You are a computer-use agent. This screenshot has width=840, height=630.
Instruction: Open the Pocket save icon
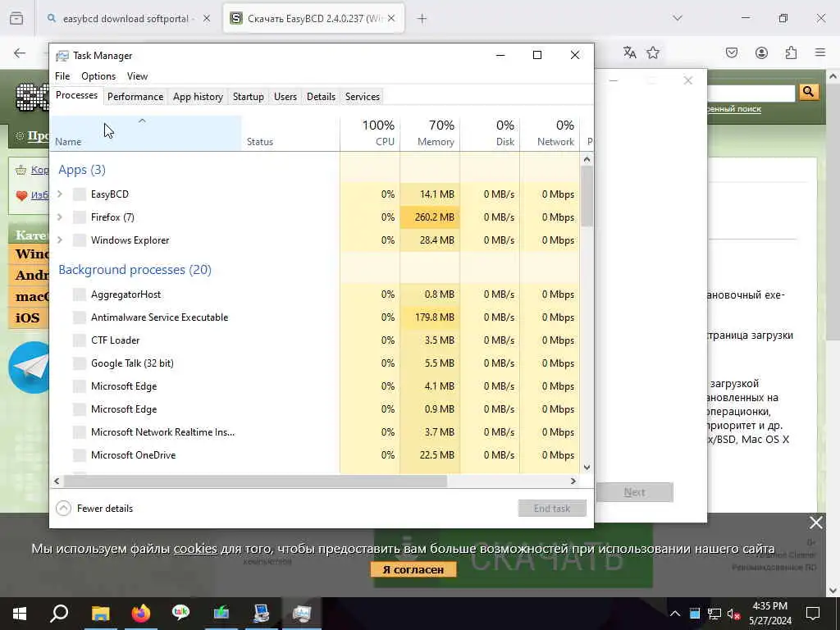tap(732, 52)
